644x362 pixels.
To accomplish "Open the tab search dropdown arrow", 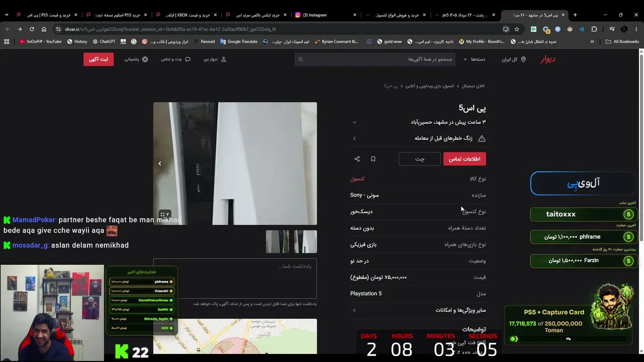I will [7, 15].
